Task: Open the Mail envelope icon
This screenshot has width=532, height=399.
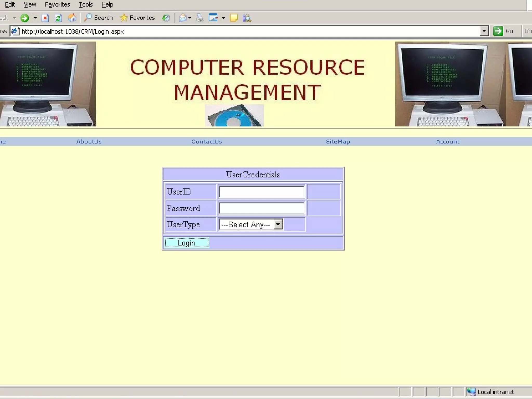Action: [x=183, y=18]
